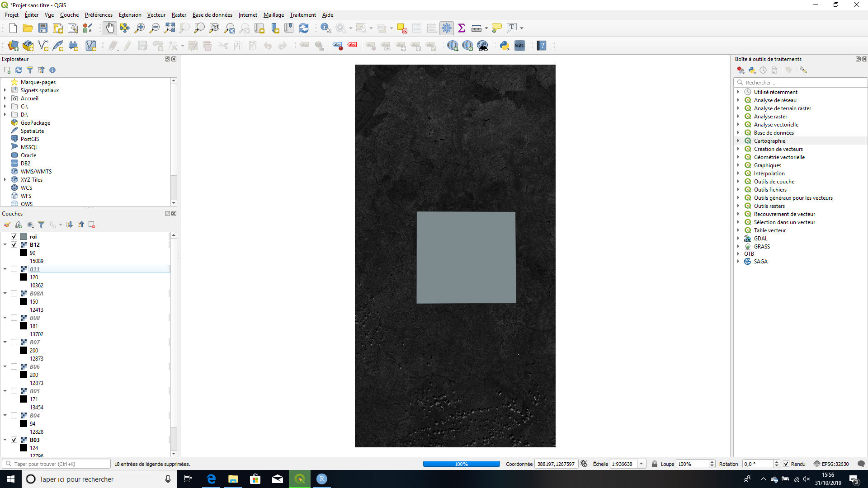Screen dimensions: 868x488
Task: Create a new project with the blank page icon
Action: pyautogui.click(x=13, y=28)
